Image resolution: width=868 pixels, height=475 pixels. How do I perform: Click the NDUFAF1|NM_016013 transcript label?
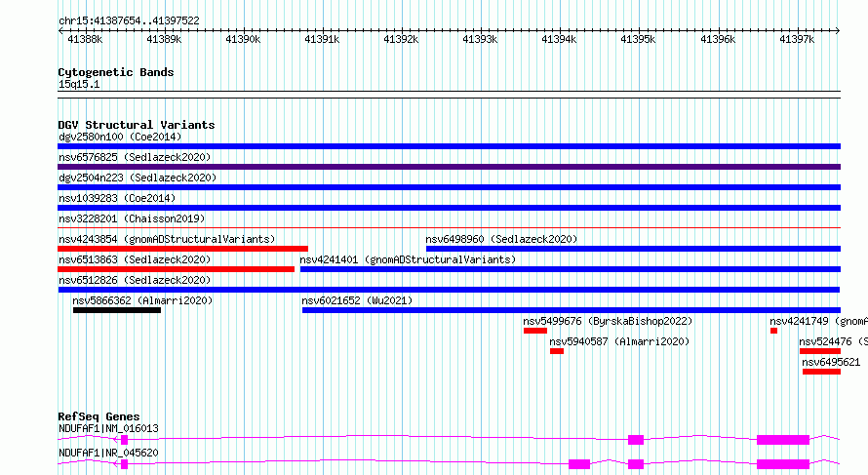(x=108, y=428)
